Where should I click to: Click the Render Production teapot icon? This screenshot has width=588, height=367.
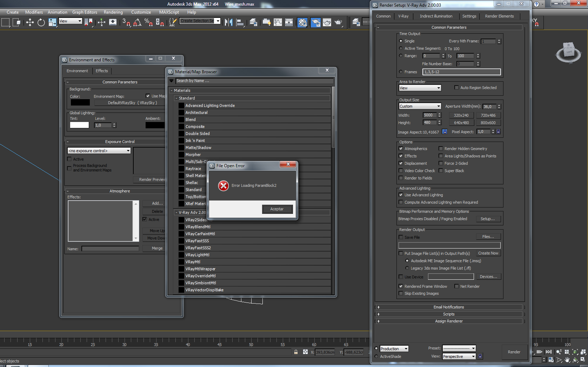[x=338, y=22]
